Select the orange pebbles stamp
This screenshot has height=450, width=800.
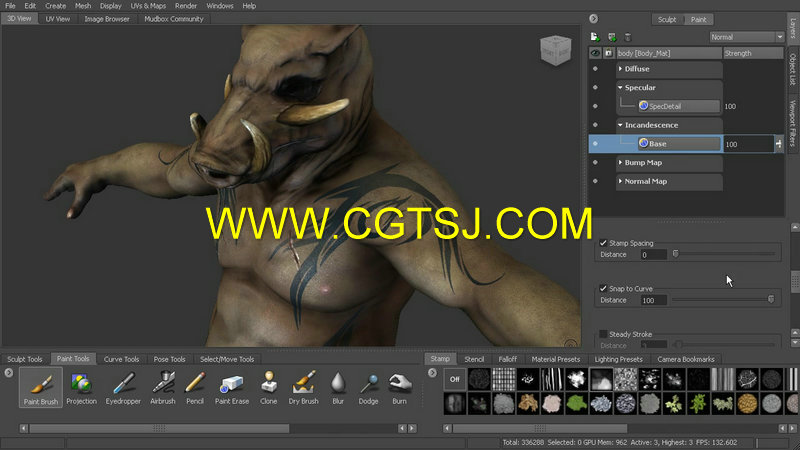click(747, 404)
